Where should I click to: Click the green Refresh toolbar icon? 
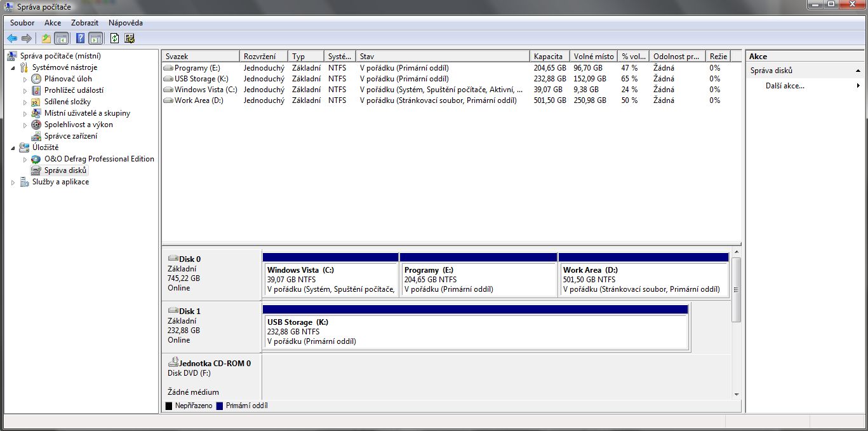(x=114, y=38)
